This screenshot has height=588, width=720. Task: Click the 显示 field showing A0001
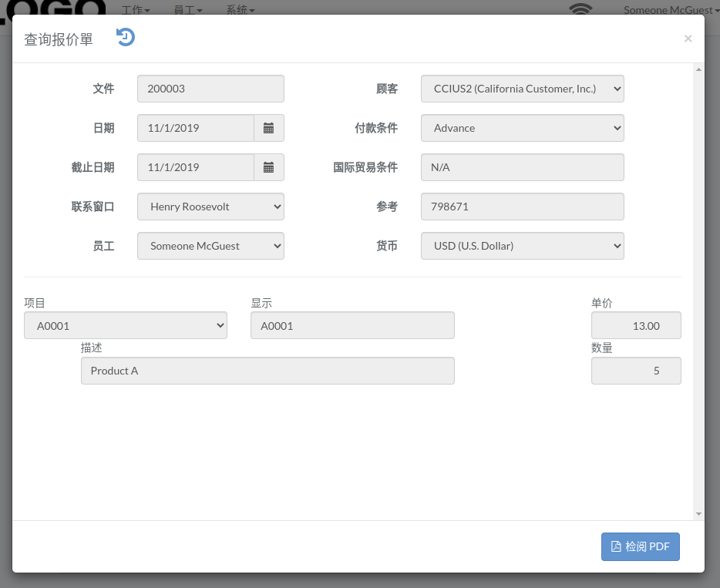tap(352, 325)
